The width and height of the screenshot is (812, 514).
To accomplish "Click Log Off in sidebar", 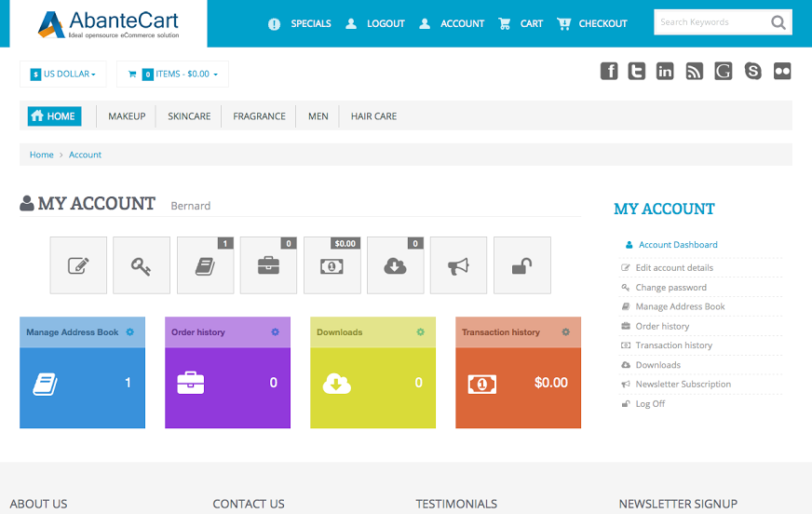I will (x=650, y=404).
